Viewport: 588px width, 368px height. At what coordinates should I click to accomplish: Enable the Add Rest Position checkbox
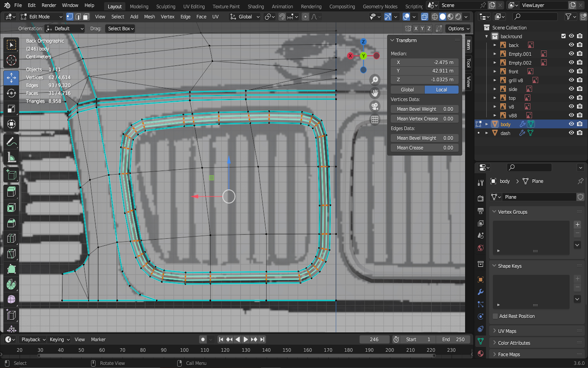pyautogui.click(x=495, y=316)
